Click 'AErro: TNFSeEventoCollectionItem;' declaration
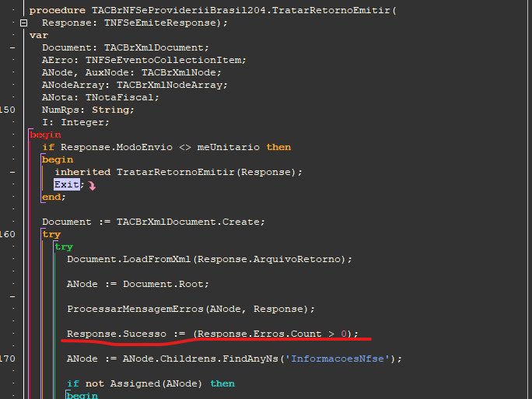Viewport: 532px width, 399px height. [x=144, y=61]
